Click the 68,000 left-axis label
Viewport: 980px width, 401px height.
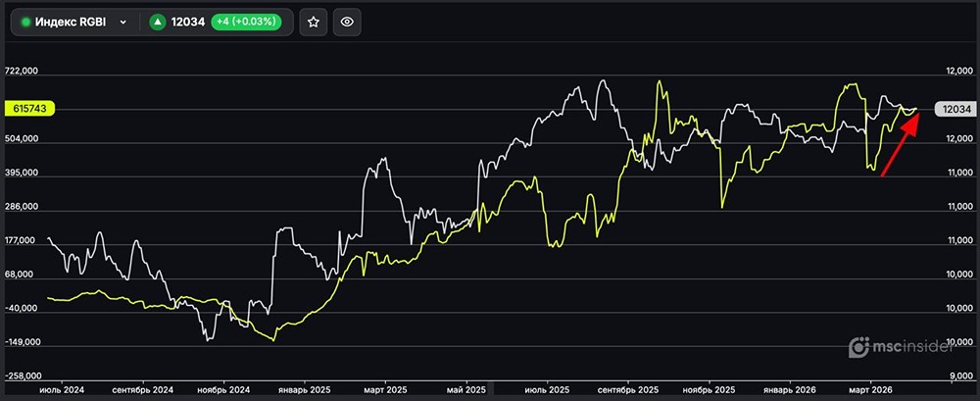(22, 274)
